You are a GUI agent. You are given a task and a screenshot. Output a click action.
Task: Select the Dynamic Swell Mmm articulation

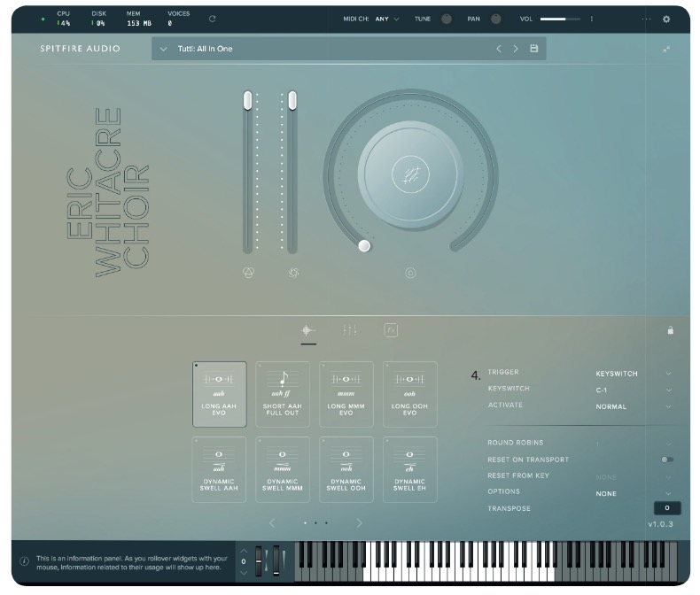283,469
